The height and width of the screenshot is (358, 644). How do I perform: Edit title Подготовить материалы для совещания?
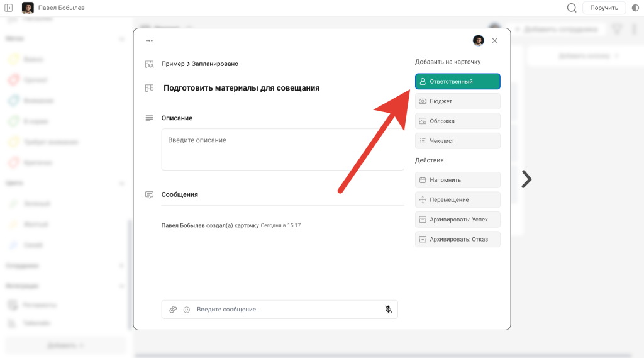click(241, 88)
